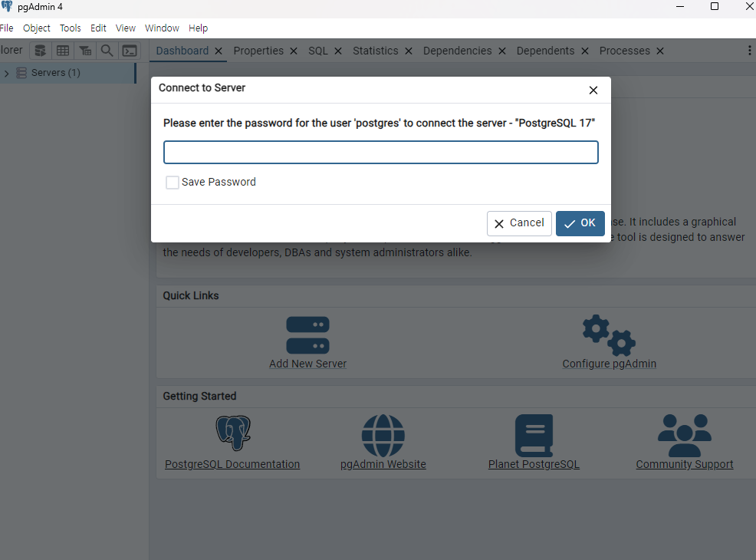Click the Community Support people icon

point(685,436)
